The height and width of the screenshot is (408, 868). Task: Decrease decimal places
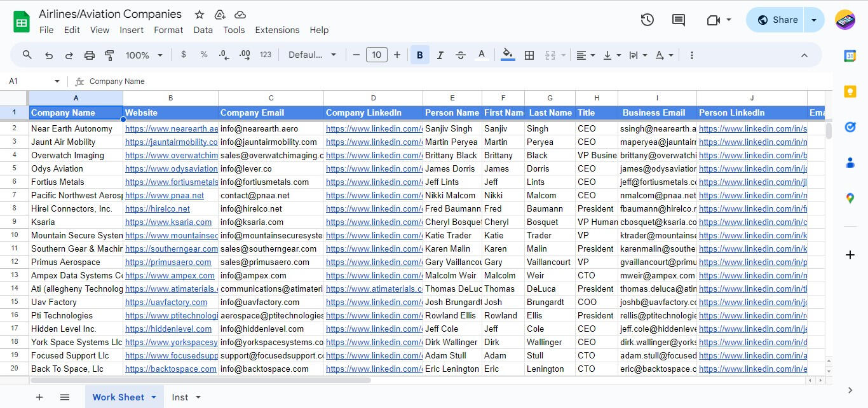click(x=224, y=55)
